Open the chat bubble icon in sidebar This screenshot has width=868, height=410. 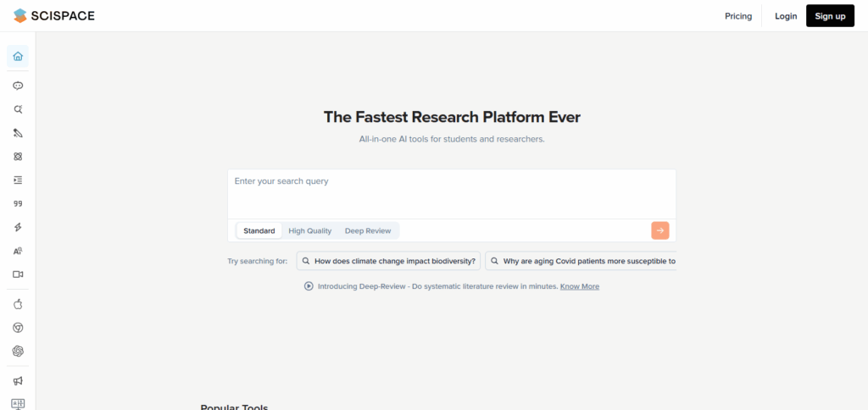[x=18, y=86]
